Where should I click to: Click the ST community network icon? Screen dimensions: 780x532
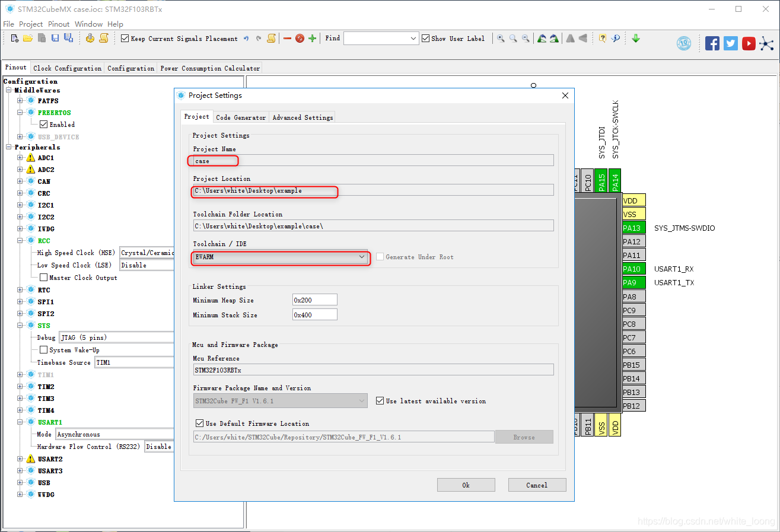(x=767, y=43)
